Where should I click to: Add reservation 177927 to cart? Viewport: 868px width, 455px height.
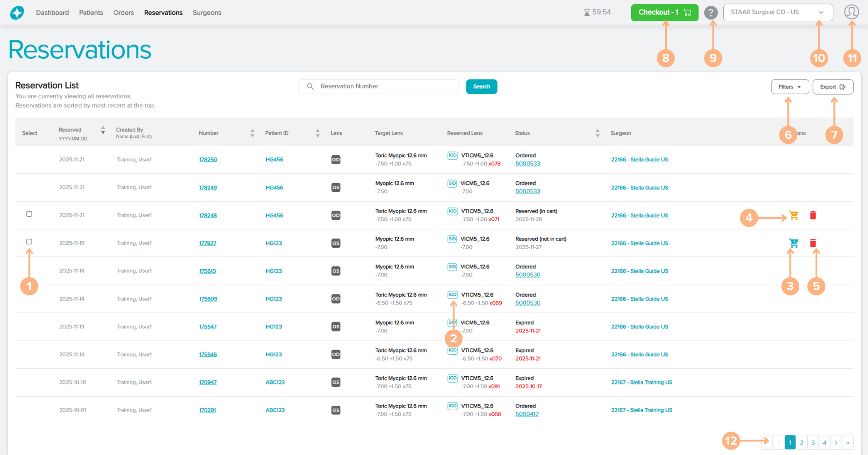click(793, 243)
